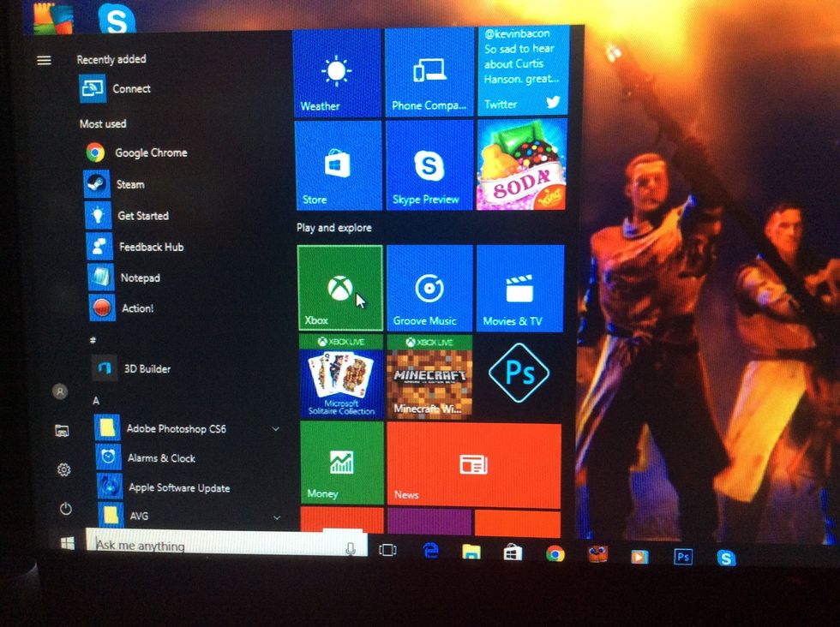The width and height of the screenshot is (840, 627).
Task: Open the News tile
Action: pyautogui.click(x=473, y=465)
